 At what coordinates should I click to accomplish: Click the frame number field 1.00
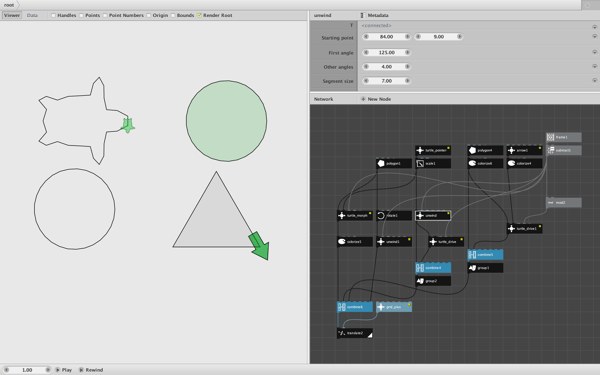point(27,370)
